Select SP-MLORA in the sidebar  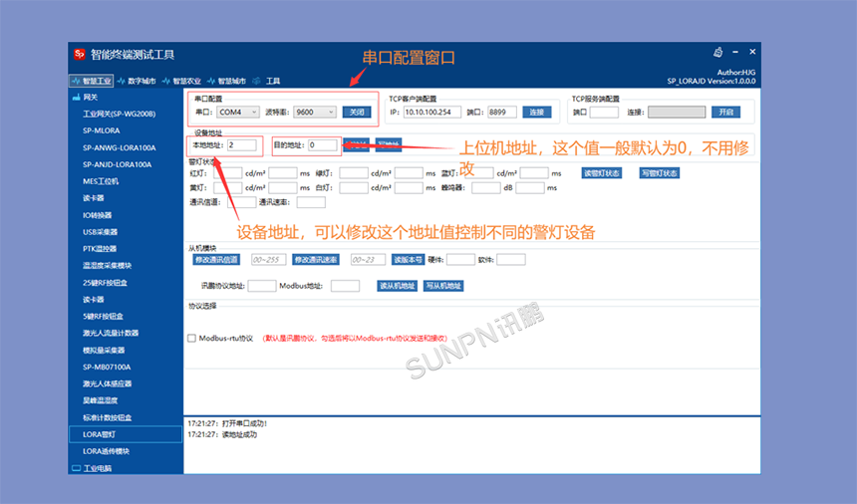coord(101,130)
